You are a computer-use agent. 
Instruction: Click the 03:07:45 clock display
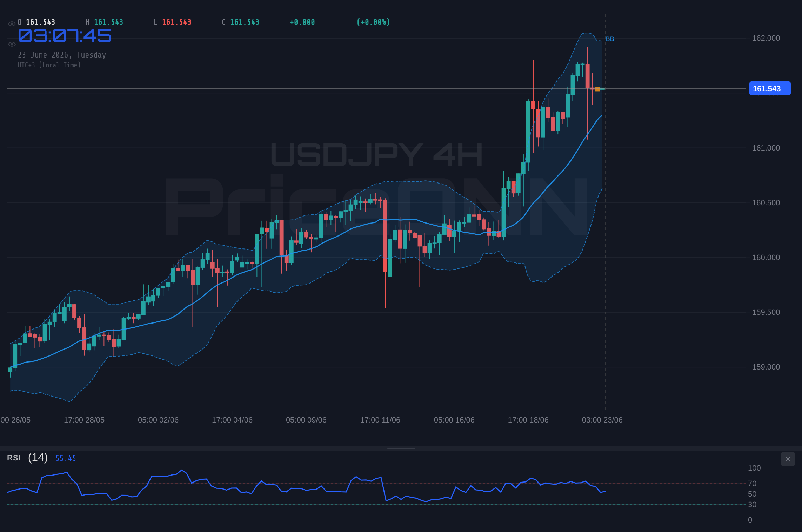pos(65,36)
